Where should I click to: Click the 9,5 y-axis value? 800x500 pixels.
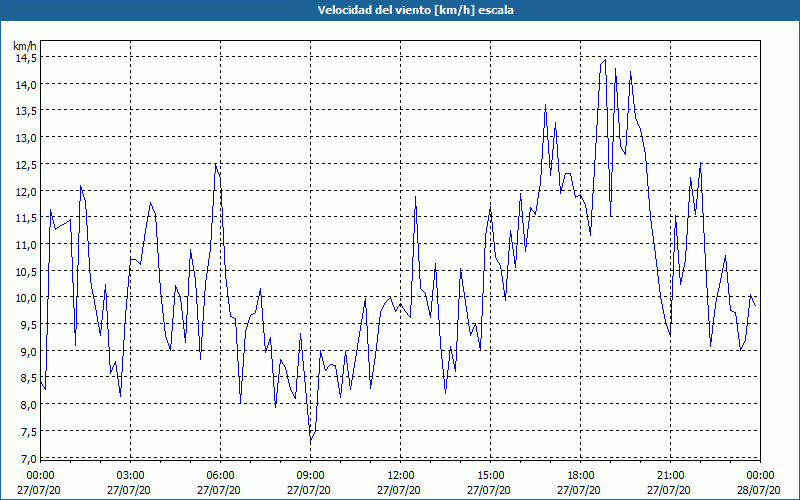(x=28, y=325)
